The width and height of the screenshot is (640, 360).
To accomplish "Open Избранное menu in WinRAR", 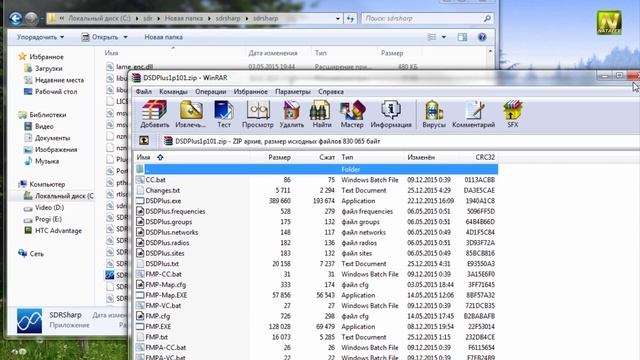I will point(251,92).
